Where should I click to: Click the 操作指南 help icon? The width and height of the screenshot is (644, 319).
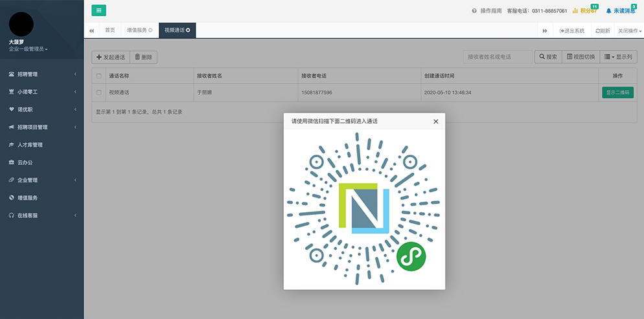point(474,11)
